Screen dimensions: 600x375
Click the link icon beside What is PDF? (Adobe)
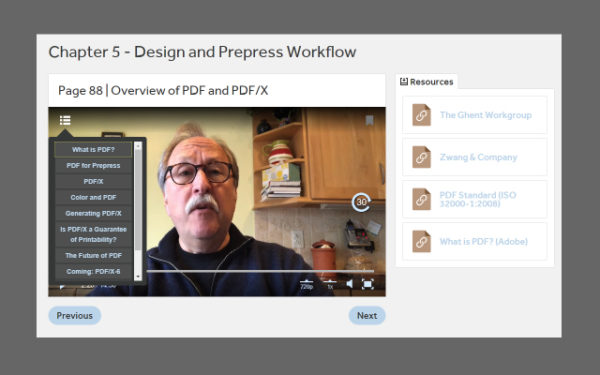421,241
